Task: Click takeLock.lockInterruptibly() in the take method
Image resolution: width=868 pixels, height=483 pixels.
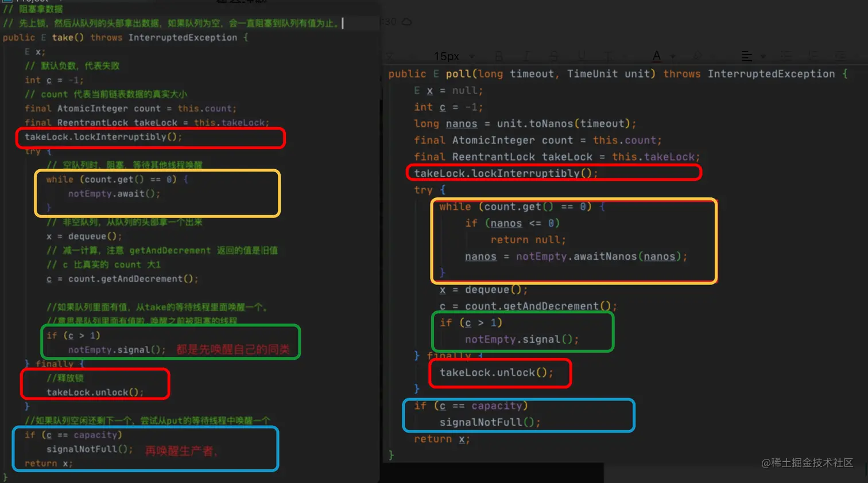Action: [x=103, y=137]
